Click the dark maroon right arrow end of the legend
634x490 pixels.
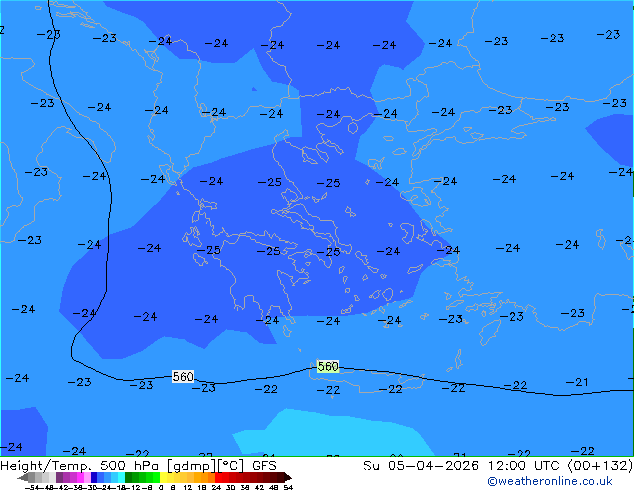click(288, 477)
